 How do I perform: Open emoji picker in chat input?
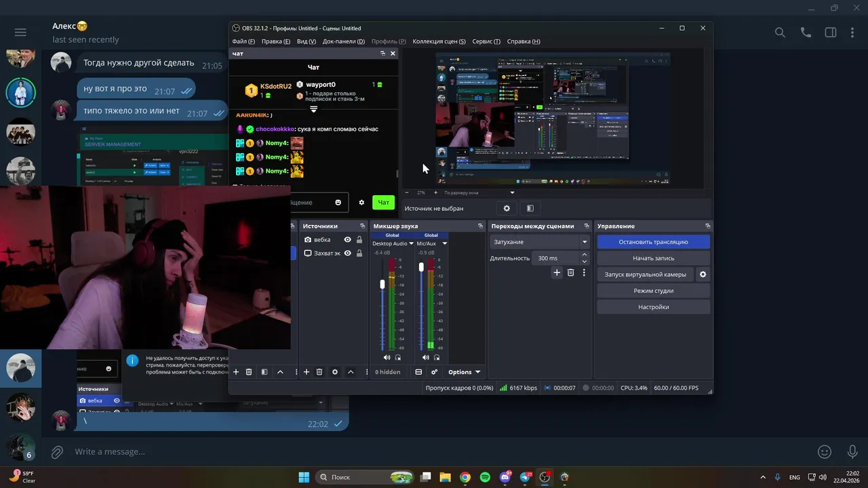[x=338, y=203]
